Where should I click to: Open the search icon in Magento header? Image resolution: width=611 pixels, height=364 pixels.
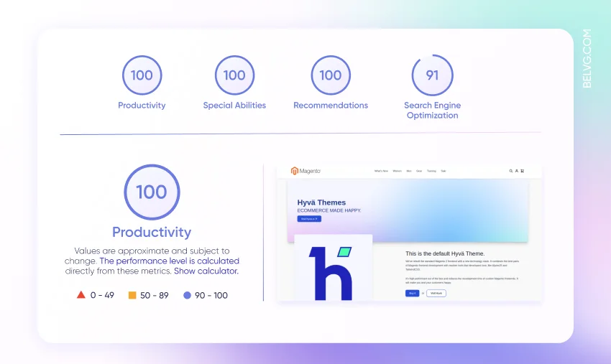[511, 171]
